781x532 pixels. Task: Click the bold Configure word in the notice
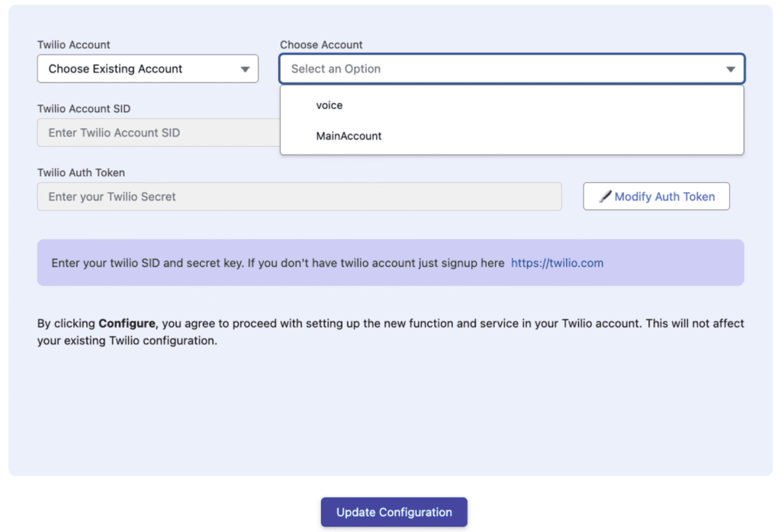click(x=127, y=323)
